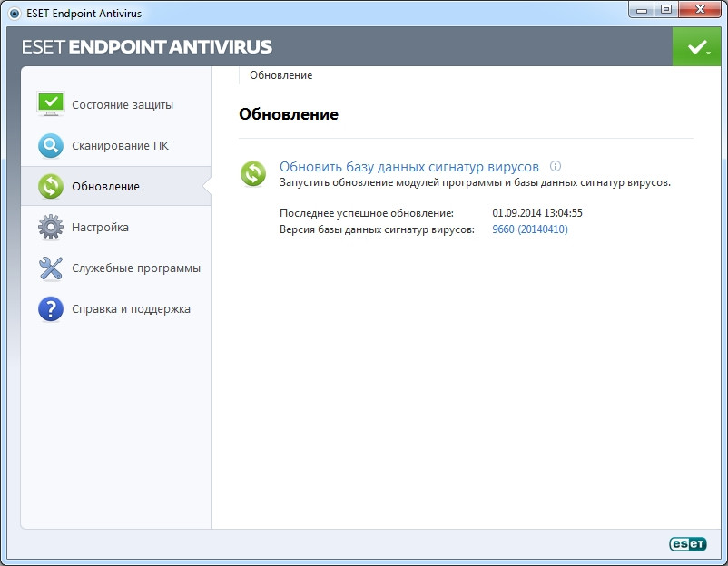Open Настройка section
728x566 pixels.
(115, 228)
